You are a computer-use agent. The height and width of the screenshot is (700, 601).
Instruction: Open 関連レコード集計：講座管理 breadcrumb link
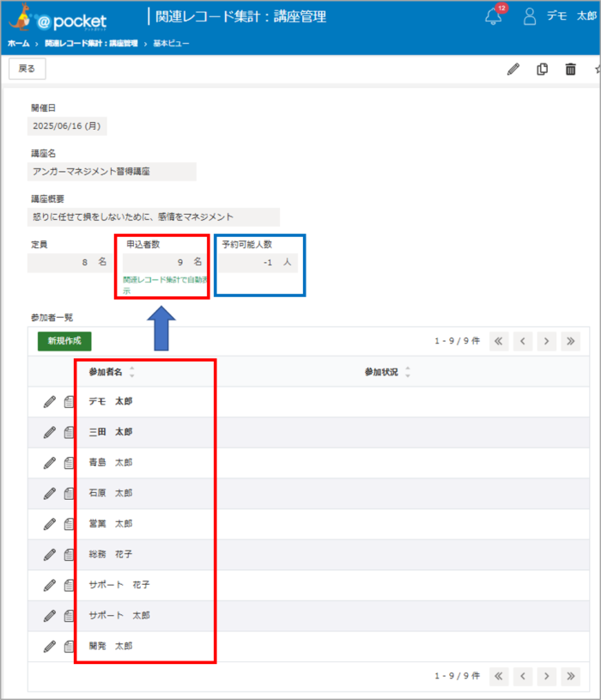[x=92, y=43]
